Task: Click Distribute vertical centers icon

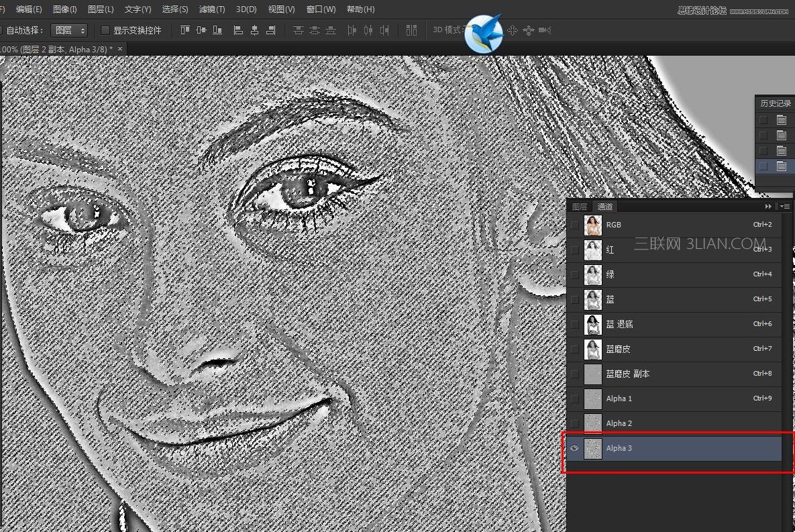Action: [x=315, y=30]
